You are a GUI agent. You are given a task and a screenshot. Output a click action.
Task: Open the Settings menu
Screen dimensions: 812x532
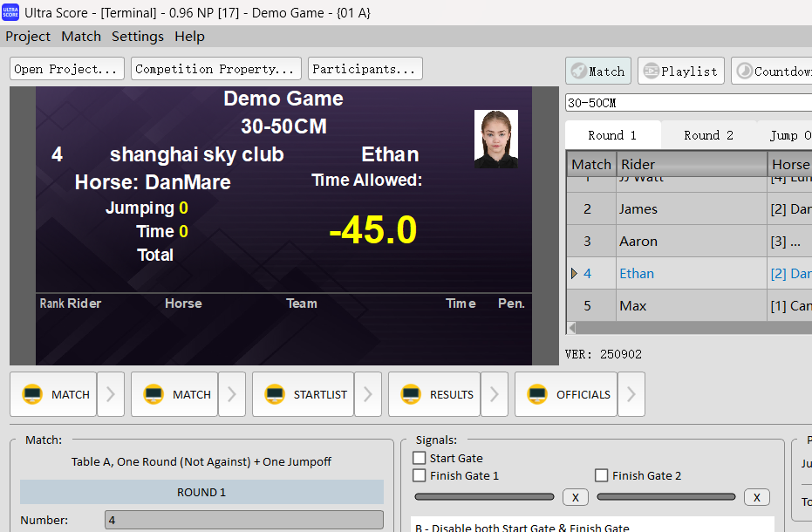pos(137,37)
